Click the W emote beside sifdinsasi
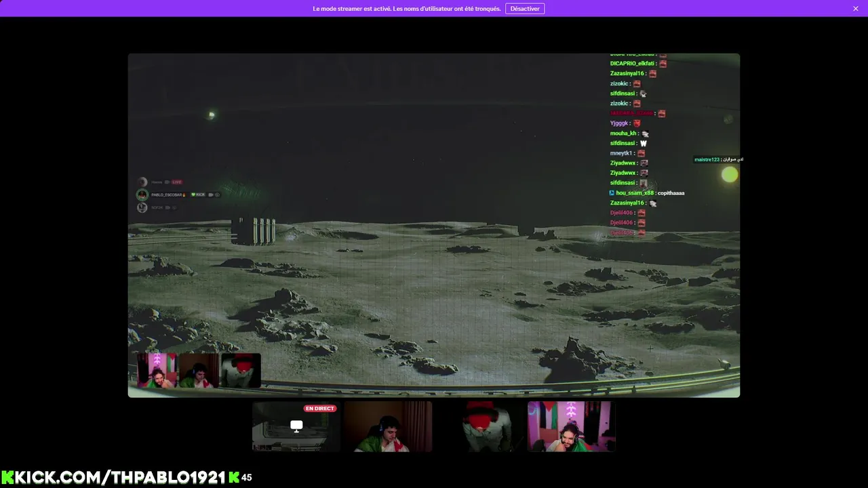Screen dimensions: 868x488 [x=644, y=144]
